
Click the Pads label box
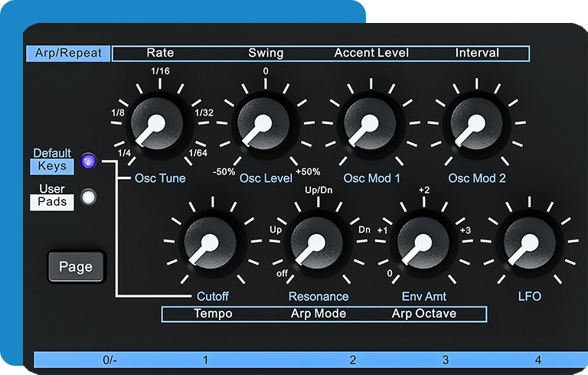click(x=52, y=202)
